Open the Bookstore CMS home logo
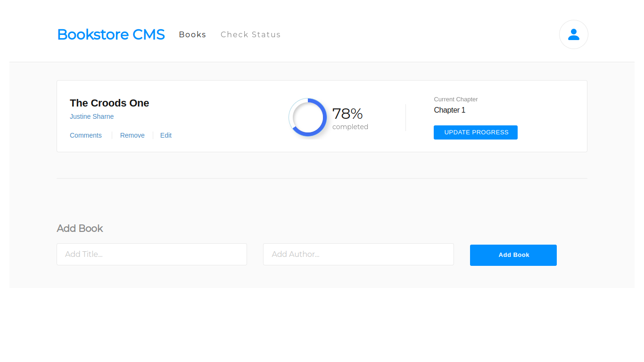Image resolution: width=644 pixels, height=362 pixels. [110, 34]
